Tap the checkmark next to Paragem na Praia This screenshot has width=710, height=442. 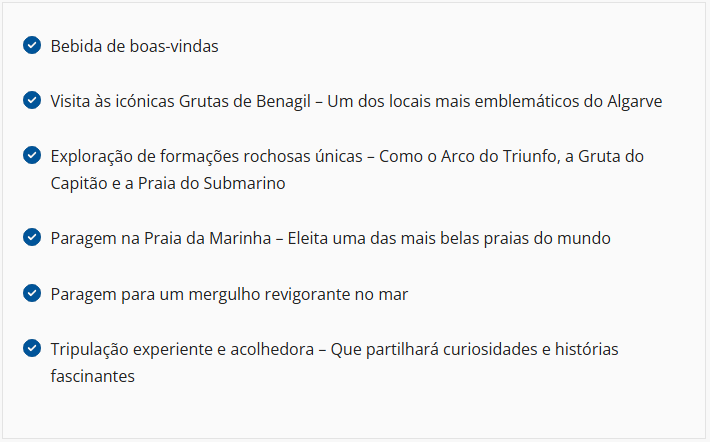(x=32, y=238)
